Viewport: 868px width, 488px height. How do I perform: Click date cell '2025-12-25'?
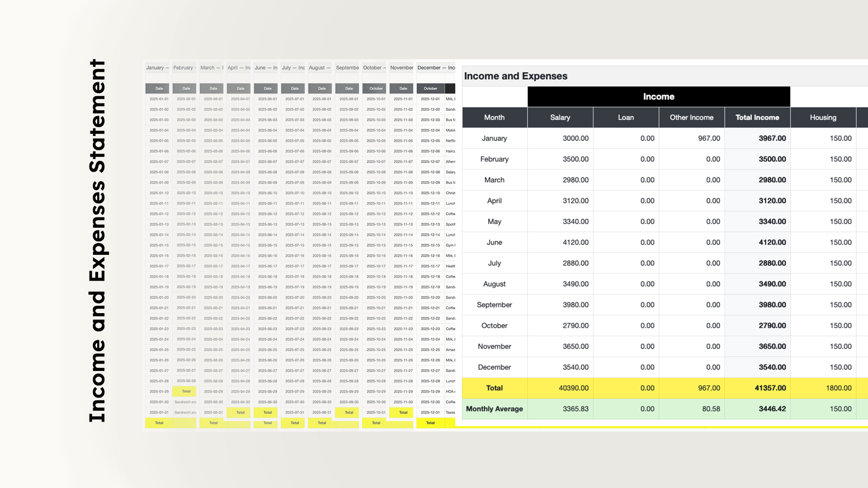[430, 350]
